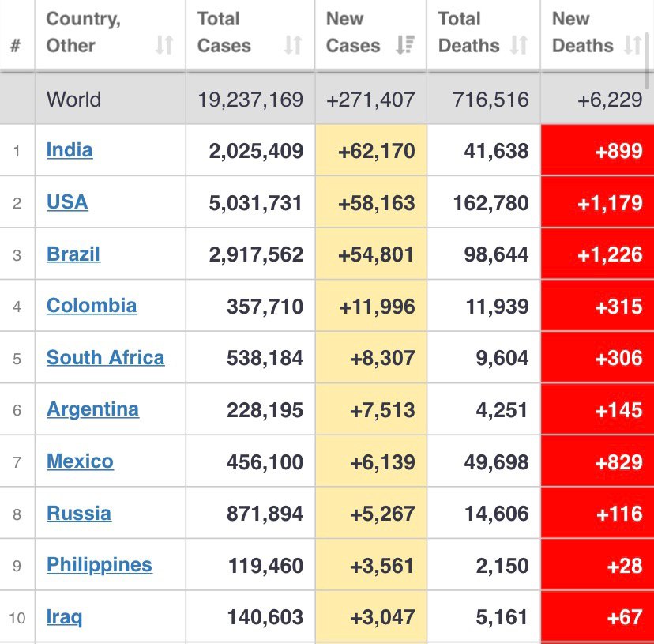
Task: View Mexico country page
Action: (80, 461)
